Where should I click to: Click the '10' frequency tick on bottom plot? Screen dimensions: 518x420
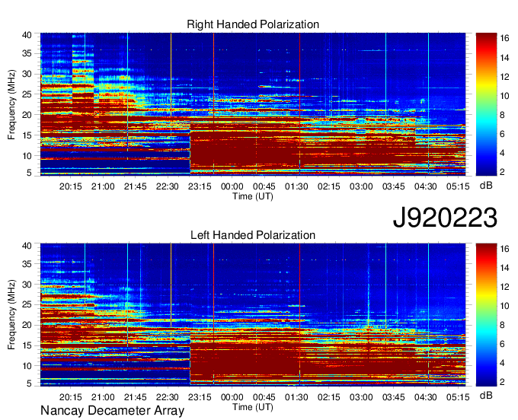(27, 366)
